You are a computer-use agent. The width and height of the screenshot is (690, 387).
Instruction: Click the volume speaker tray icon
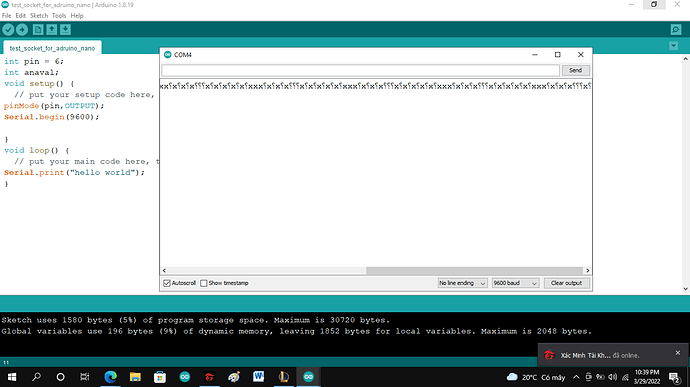[613, 377]
